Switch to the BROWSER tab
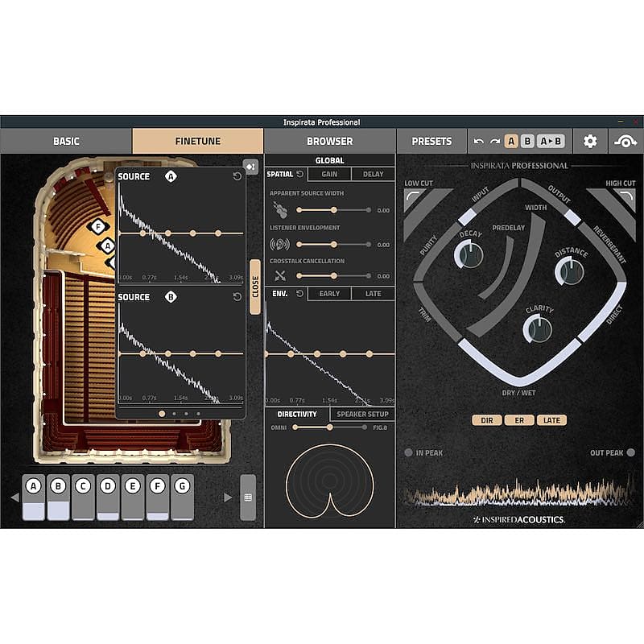644x644 pixels. coord(330,141)
